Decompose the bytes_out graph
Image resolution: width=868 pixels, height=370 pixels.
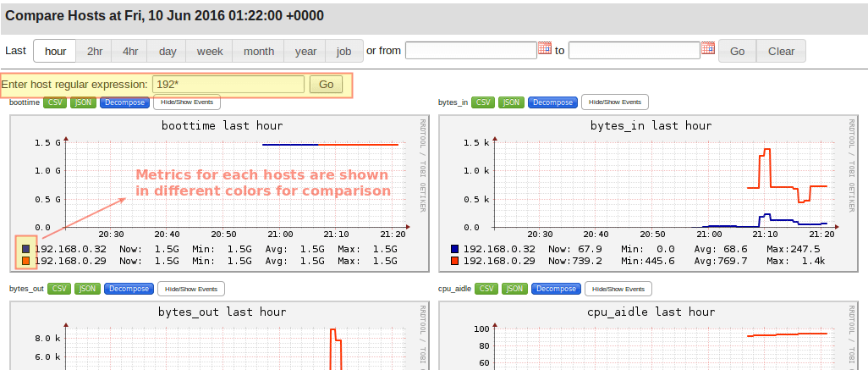click(129, 289)
